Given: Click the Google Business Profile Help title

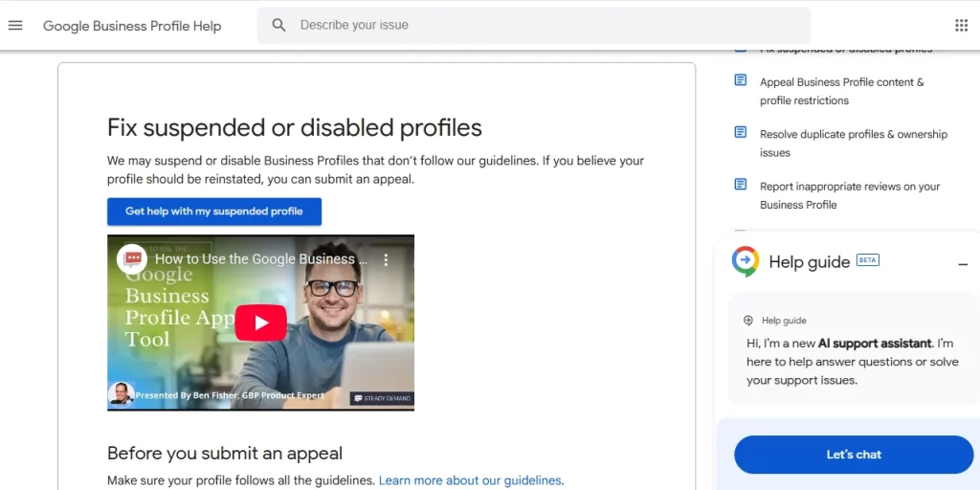Looking at the screenshot, I should (132, 26).
